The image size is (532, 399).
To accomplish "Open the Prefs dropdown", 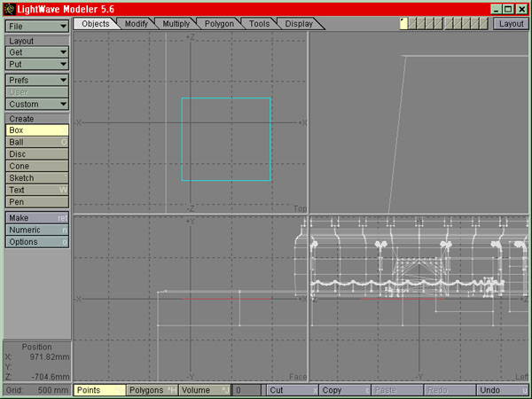I will click(36, 80).
